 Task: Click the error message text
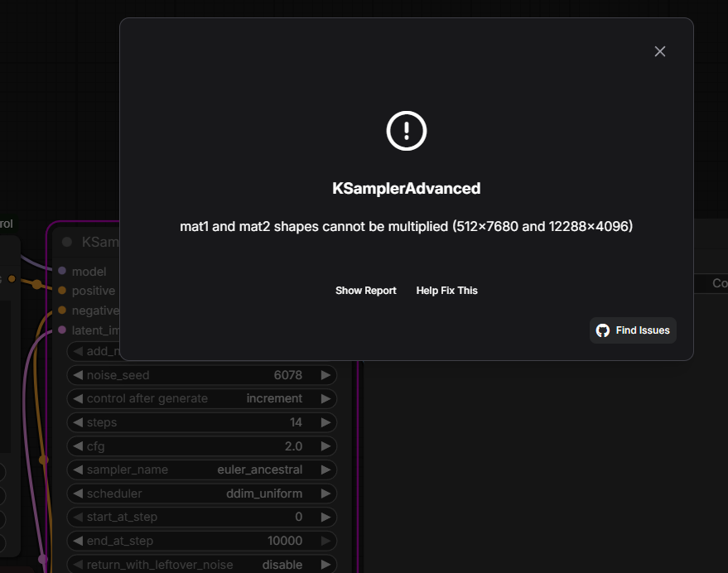coord(407,227)
